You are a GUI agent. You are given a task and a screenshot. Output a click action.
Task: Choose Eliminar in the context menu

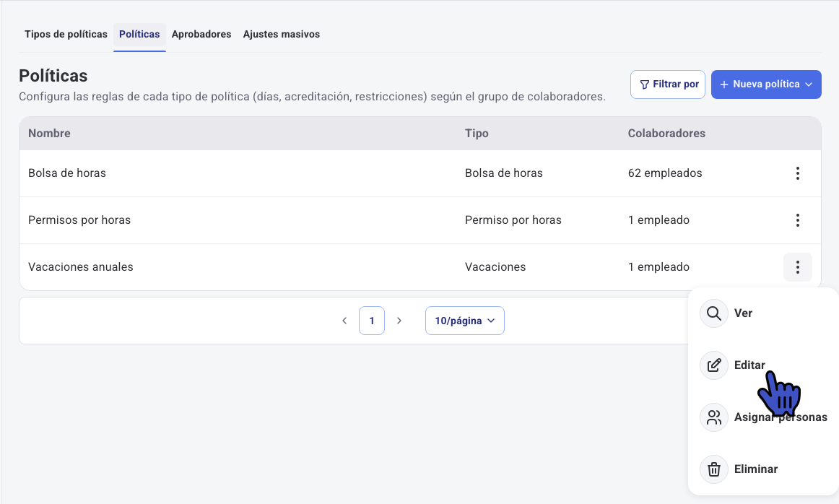[755, 469]
